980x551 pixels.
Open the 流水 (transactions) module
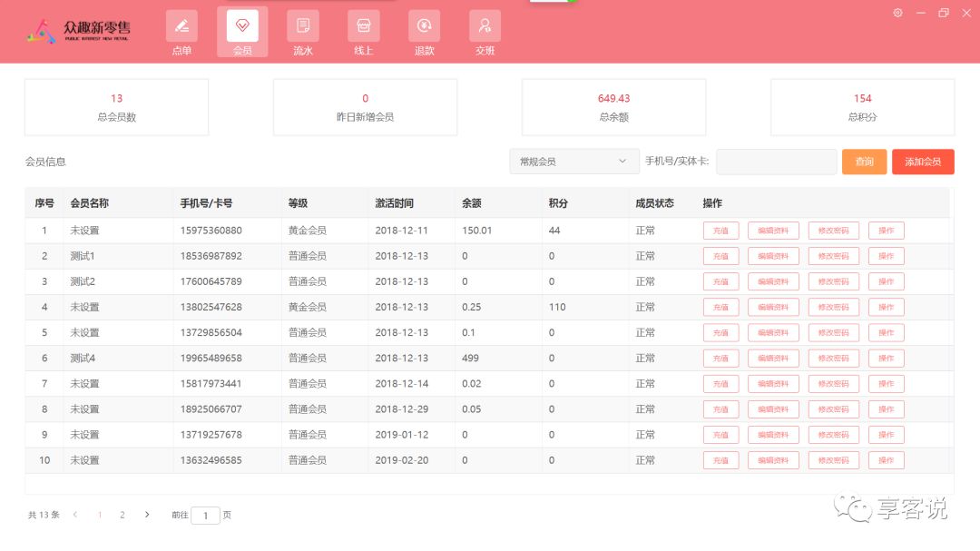coord(302,32)
